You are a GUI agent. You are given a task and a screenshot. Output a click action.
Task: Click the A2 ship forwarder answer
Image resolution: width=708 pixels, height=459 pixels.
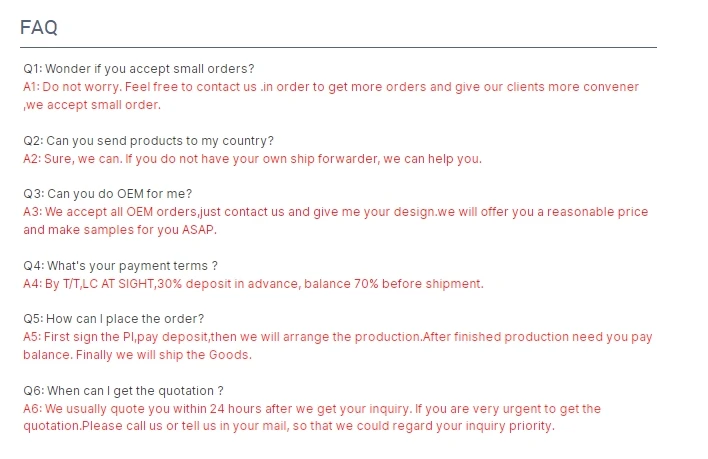[252, 159]
